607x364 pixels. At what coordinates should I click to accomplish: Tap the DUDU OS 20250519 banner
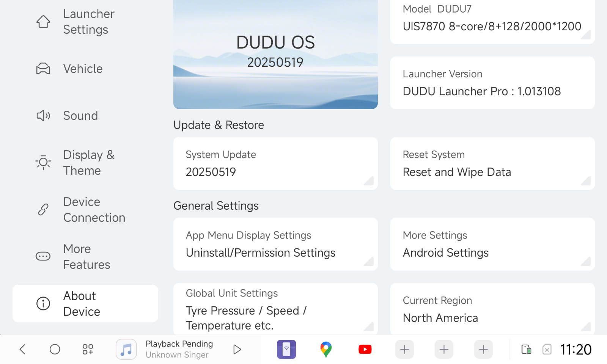[275, 54]
